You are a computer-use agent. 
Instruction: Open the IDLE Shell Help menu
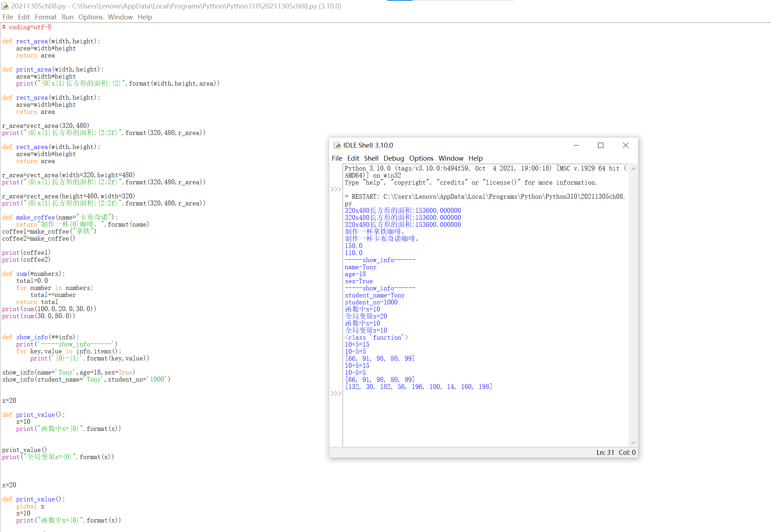(x=475, y=158)
